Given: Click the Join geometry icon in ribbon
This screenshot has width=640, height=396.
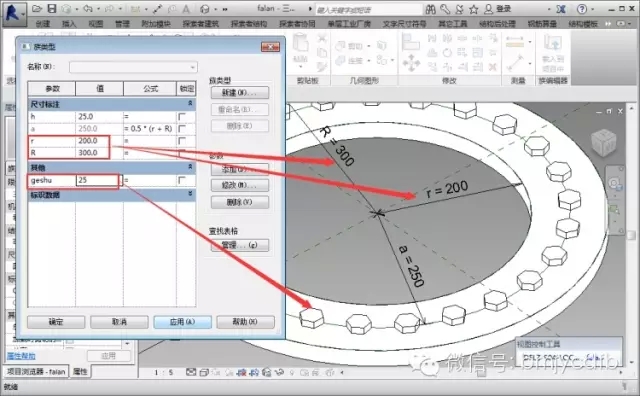Looking at the screenshot, I should [340, 61].
